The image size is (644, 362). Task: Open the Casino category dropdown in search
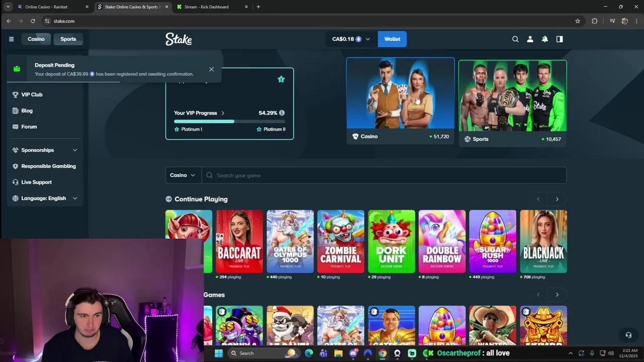pyautogui.click(x=183, y=175)
